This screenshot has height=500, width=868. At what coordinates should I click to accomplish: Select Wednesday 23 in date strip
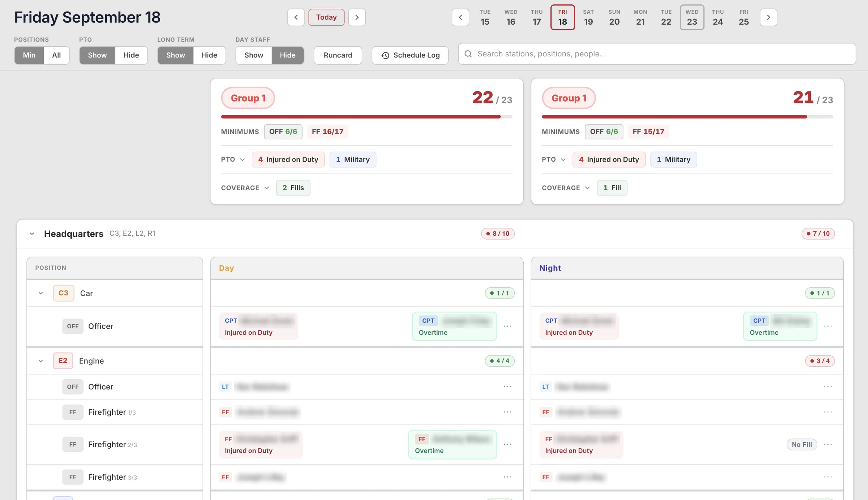(x=692, y=17)
